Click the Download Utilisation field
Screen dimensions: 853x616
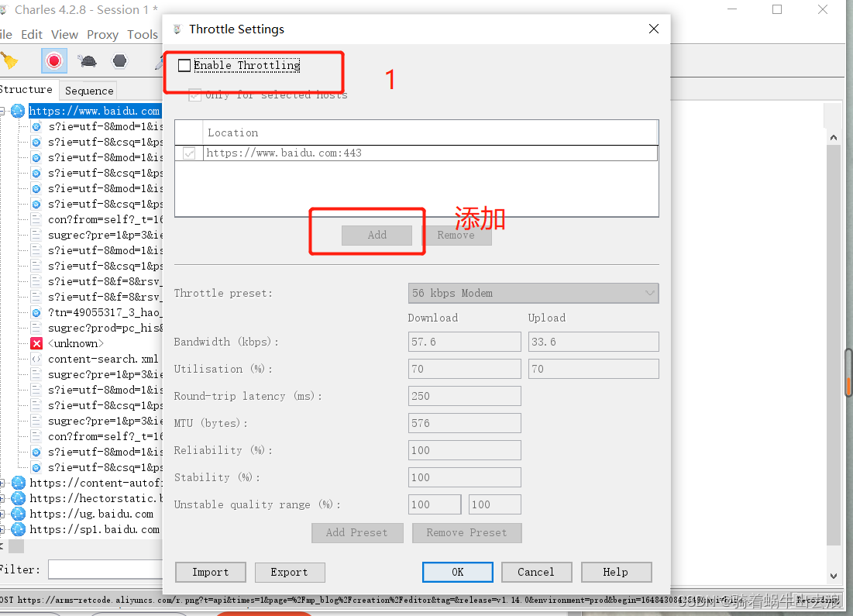point(465,369)
